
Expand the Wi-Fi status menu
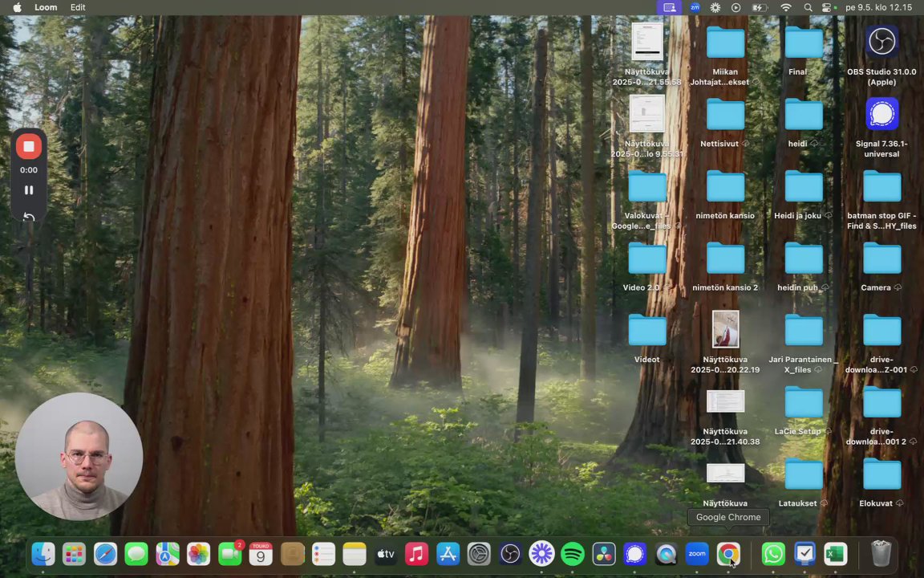coord(786,7)
